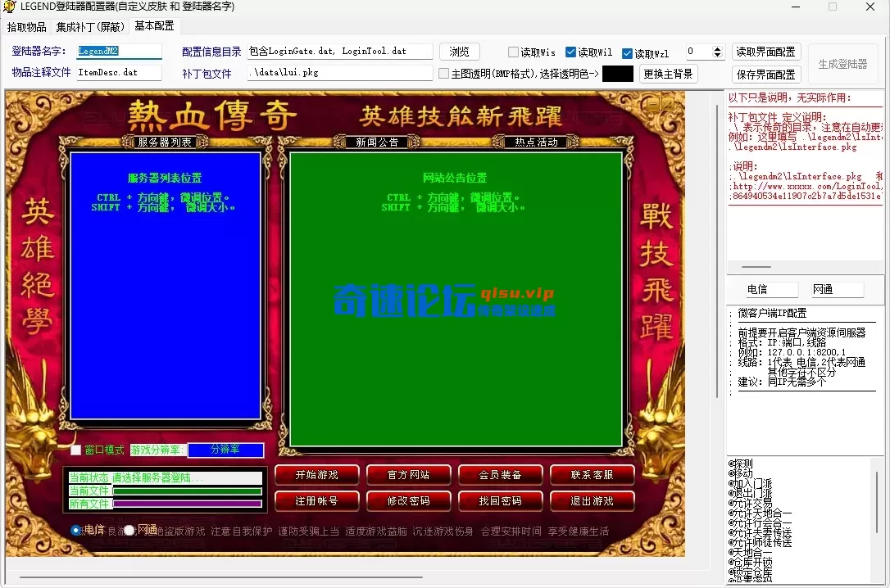Click the example line 127.0.0.1:8200,1
This screenshot has width=890, height=588.
pos(792,352)
